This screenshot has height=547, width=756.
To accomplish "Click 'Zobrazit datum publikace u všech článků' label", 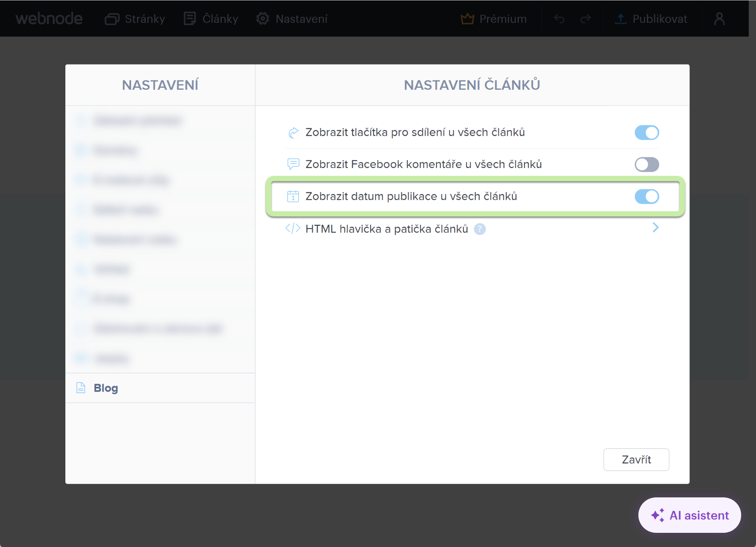I will 411,196.
